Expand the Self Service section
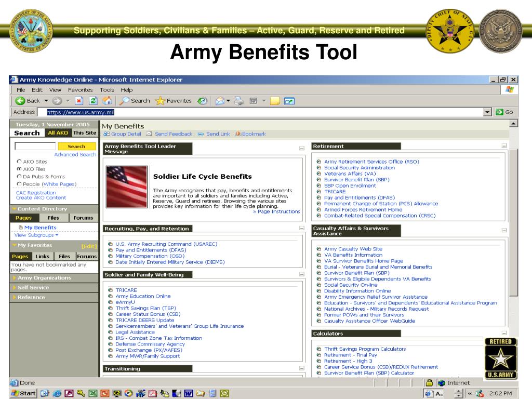 (x=54, y=287)
